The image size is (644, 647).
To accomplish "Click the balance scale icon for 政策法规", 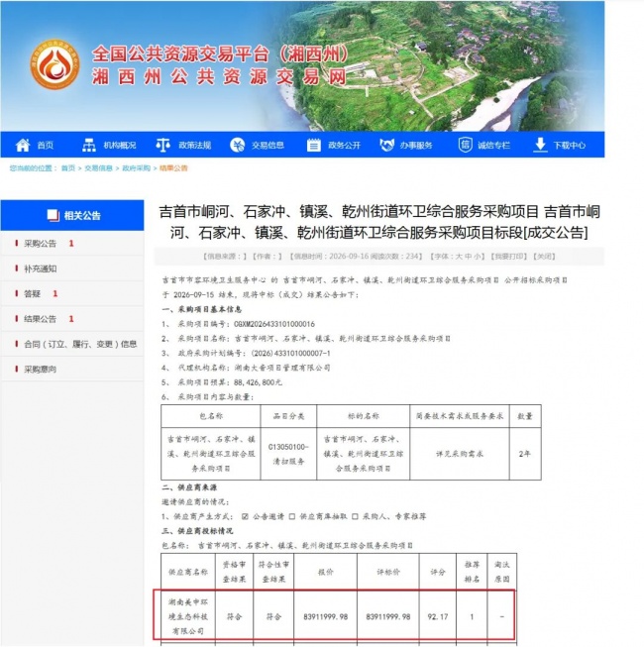I will tap(162, 145).
